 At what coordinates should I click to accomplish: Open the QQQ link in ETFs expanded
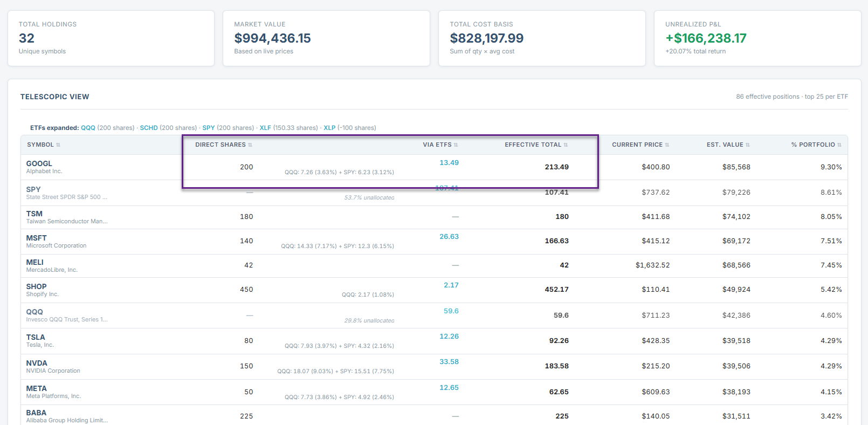pos(88,128)
